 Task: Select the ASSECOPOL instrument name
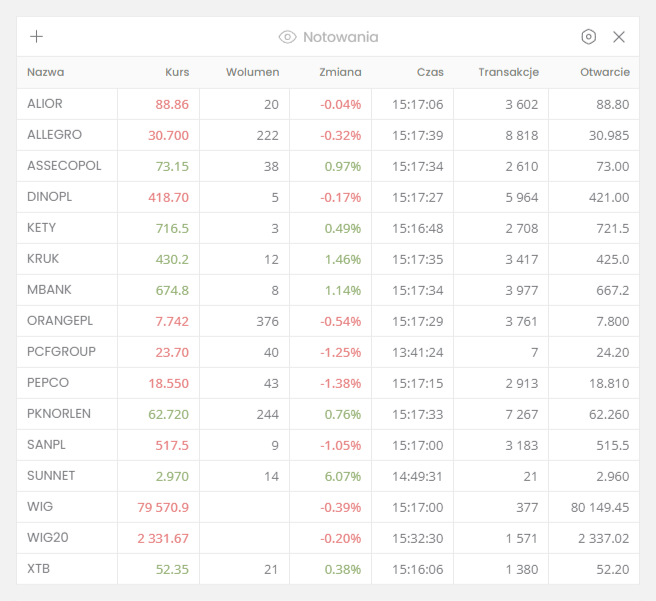coord(64,166)
